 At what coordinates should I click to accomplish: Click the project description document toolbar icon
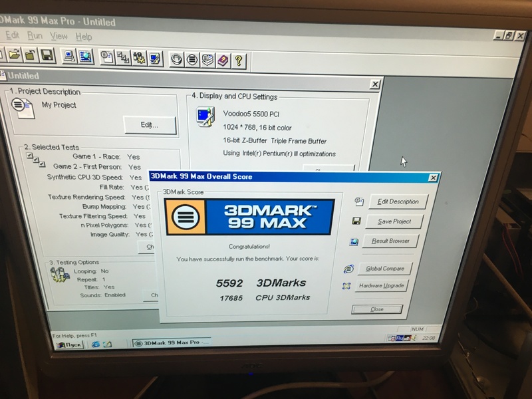tap(107, 57)
